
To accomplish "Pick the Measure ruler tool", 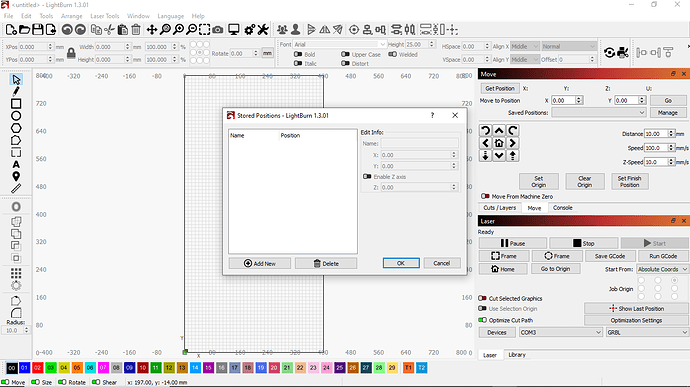I will (x=16, y=188).
